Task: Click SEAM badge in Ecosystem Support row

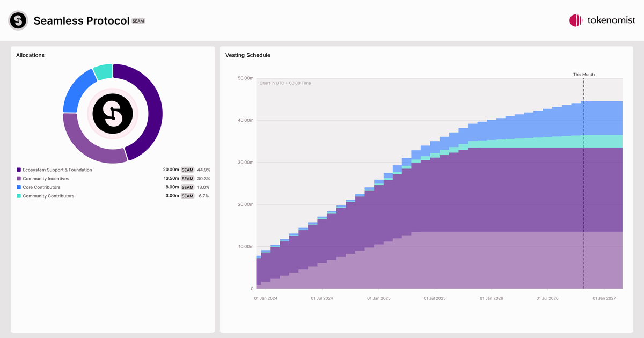Action: pos(187,170)
